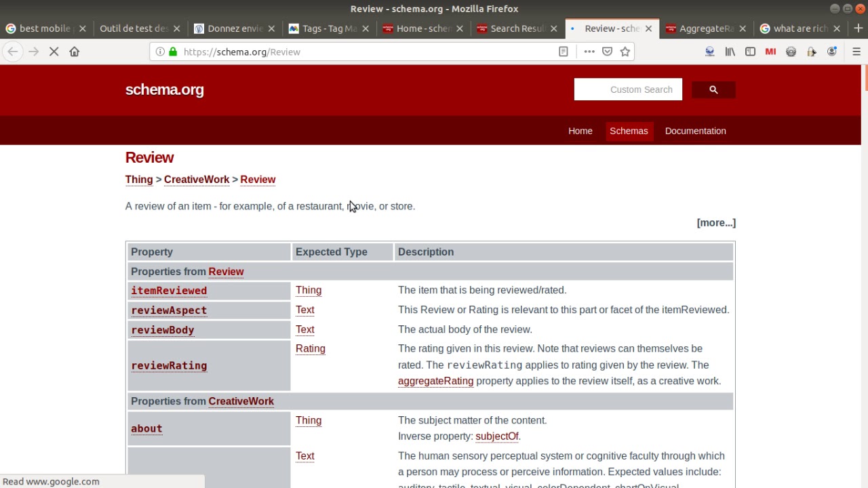Click the gear extension icon
The height and width of the screenshot is (488, 868).
pyautogui.click(x=791, y=52)
